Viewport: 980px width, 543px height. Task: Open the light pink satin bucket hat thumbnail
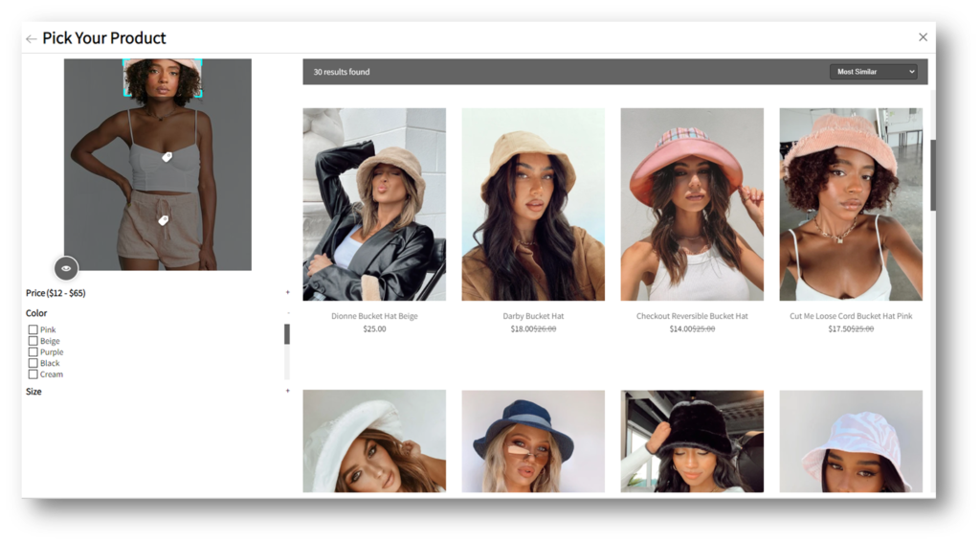tap(851, 441)
